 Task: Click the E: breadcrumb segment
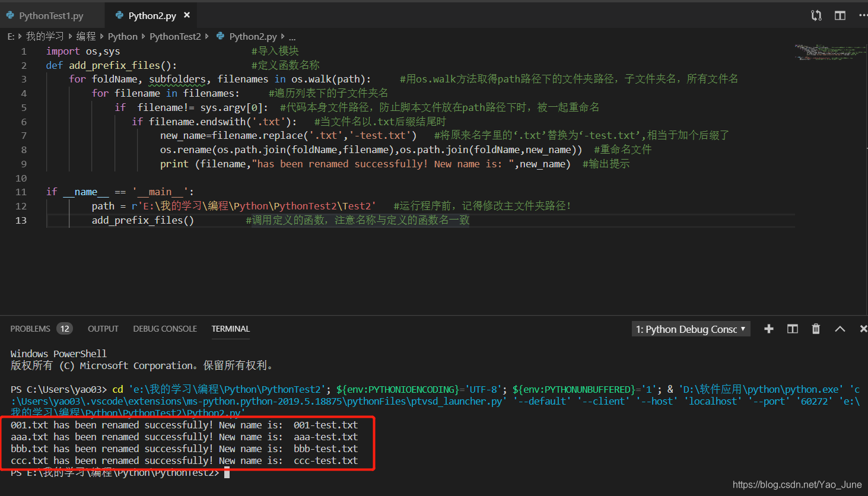pos(11,36)
